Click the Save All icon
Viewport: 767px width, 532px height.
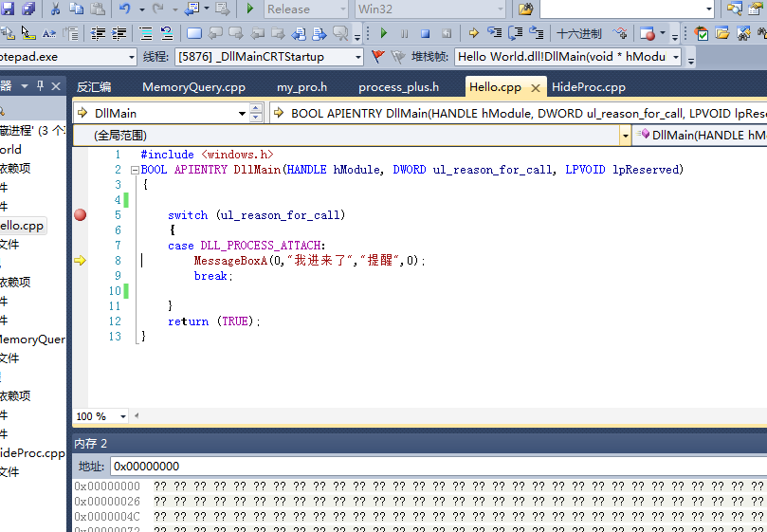(28, 9)
